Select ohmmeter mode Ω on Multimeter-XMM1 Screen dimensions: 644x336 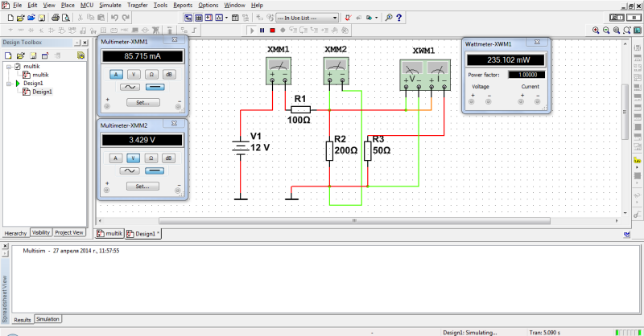tap(151, 74)
